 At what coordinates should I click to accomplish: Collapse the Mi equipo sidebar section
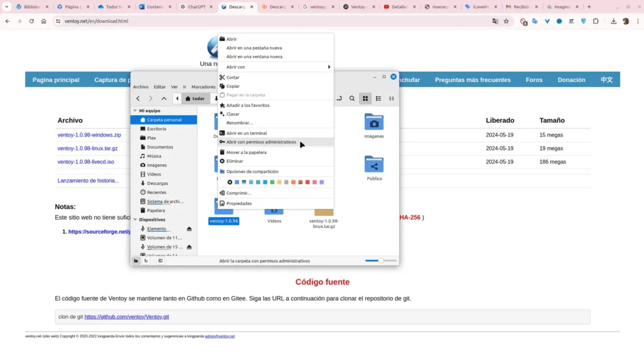(x=135, y=111)
